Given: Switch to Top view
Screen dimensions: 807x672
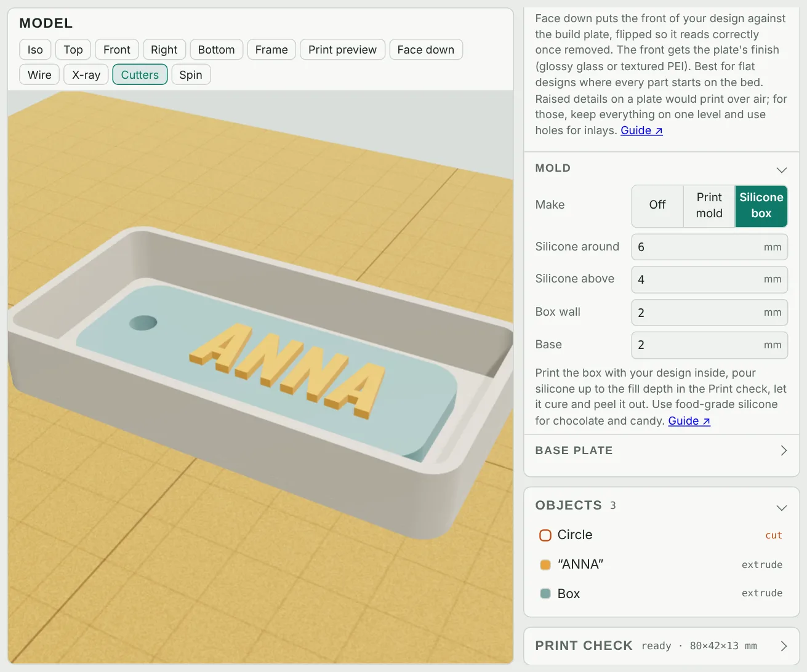Looking at the screenshot, I should click(x=73, y=50).
